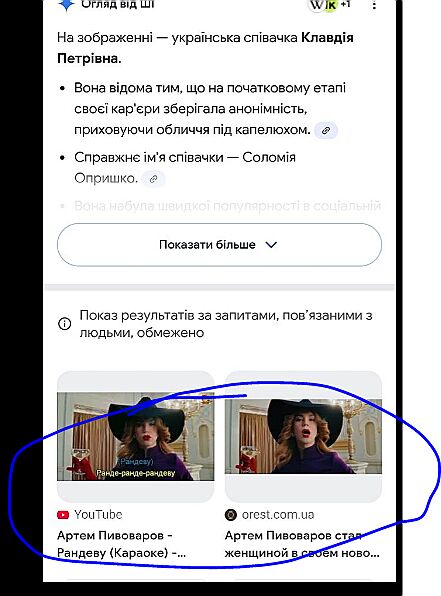441x596 pixels.
Task: Click the 'orest.com.ua' source label
Action: click(x=278, y=515)
